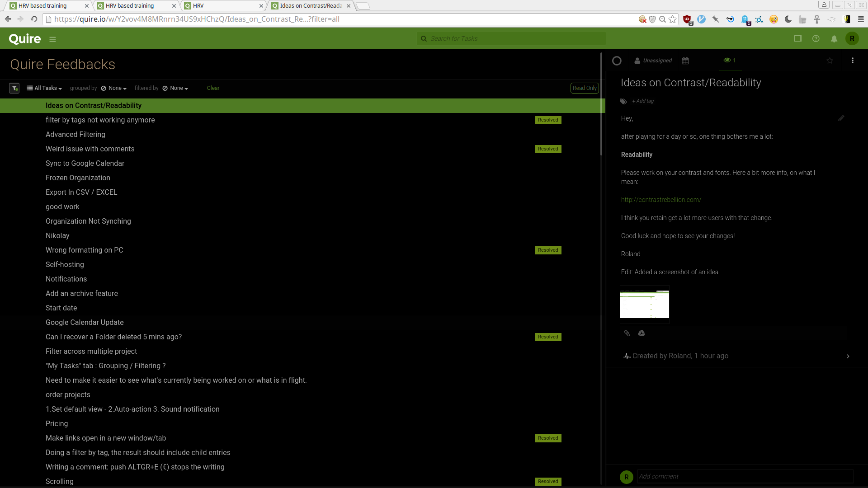Focus the Add comment field
Viewport: 868px width, 488px height.
(745, 476)
